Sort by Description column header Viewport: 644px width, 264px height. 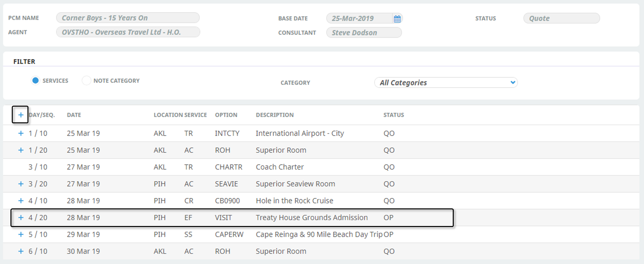tap(275, 115)
